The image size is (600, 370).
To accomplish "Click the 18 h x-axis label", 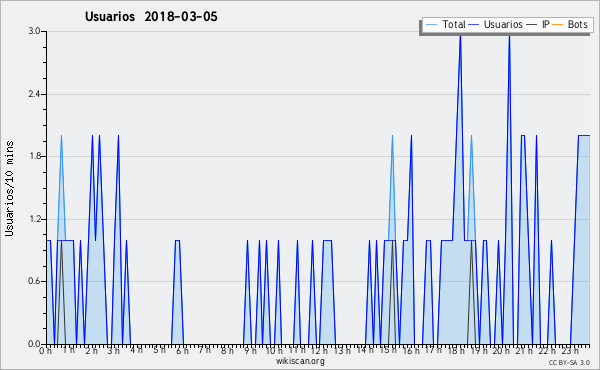I will (x=456, y=350).
